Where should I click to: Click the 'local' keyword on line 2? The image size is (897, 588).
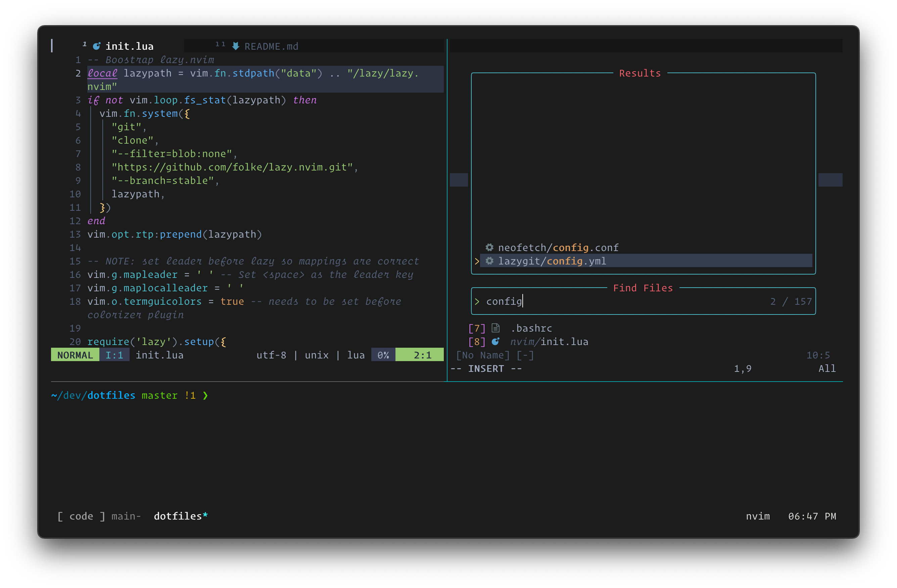coord(102,73)
